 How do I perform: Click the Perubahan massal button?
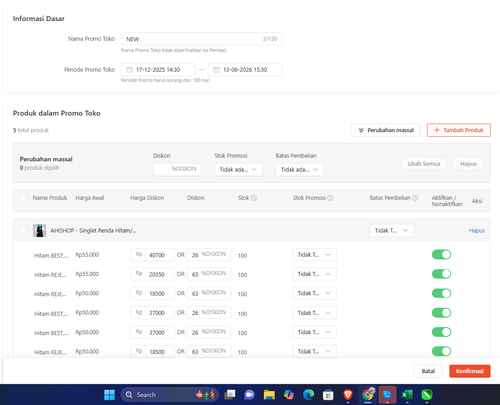[386, 130]
